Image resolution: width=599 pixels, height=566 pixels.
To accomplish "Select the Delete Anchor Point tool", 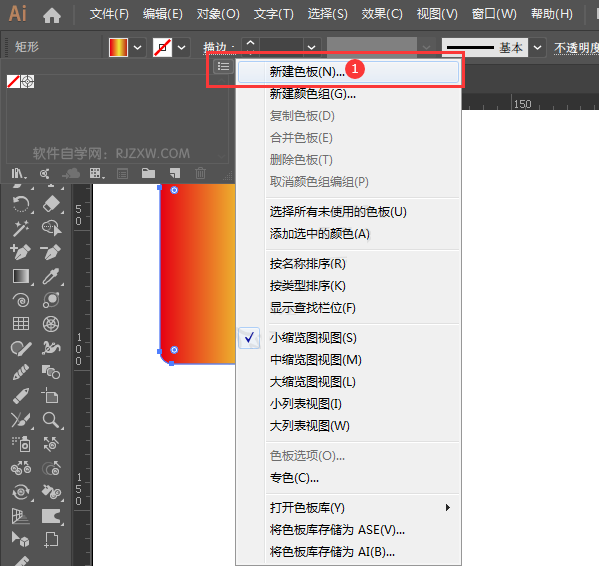I will coord(50,252).
